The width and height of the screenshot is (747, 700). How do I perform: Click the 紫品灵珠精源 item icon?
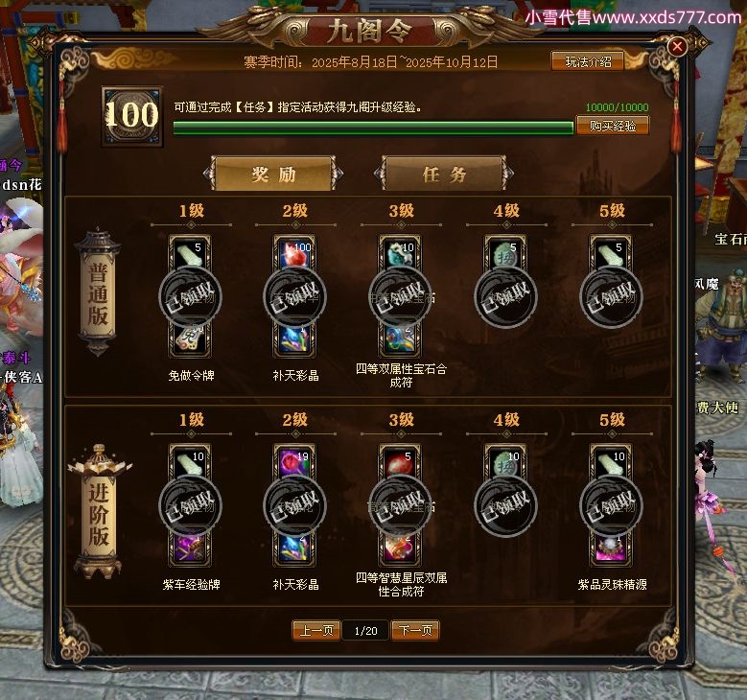611,548
